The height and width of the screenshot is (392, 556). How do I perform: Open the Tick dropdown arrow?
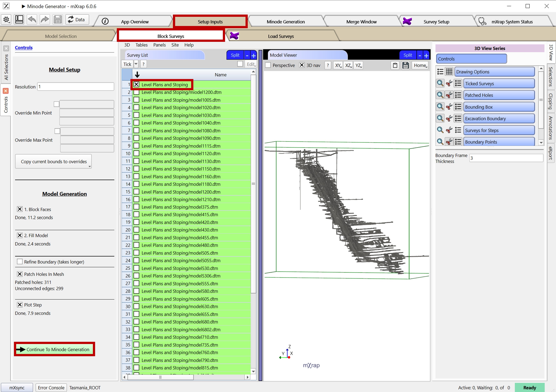[x=136, y=64]
